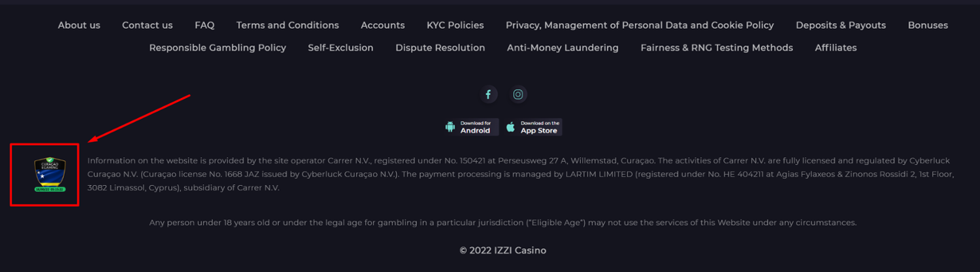Screen dimensions: 980x272
Task: Open the Bonuses link
Action: point(928,25)
